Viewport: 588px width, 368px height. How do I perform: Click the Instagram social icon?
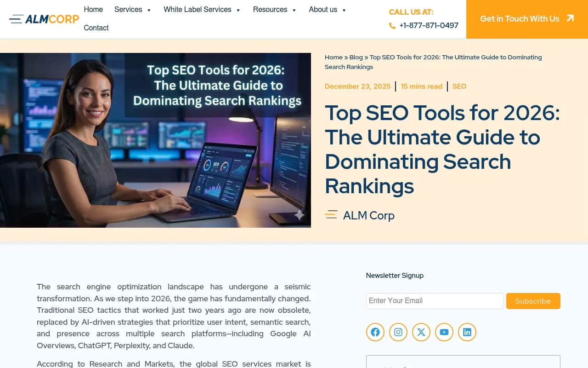(x=398, y=332)
